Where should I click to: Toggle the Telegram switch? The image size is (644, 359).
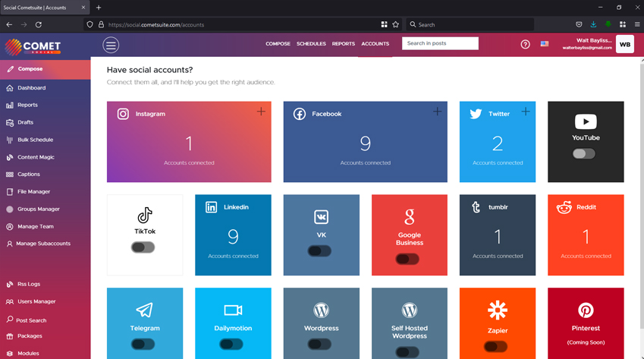[143, 344]
